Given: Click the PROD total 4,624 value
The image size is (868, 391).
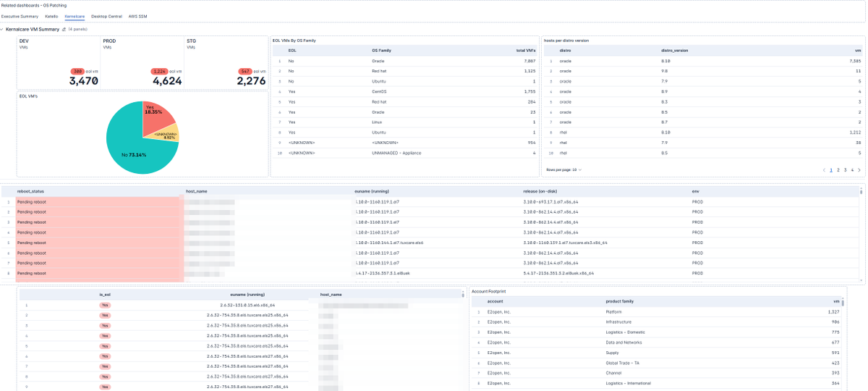Looking at the screenshot, I should [x=167, y=81].
